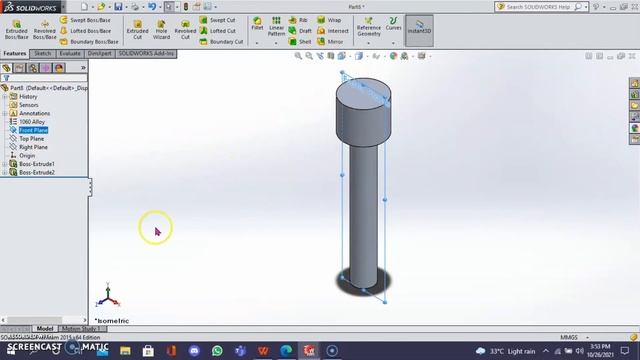
Task: Expand the Boss-Extrude2 feature node
Action: [x=4, y=173]
